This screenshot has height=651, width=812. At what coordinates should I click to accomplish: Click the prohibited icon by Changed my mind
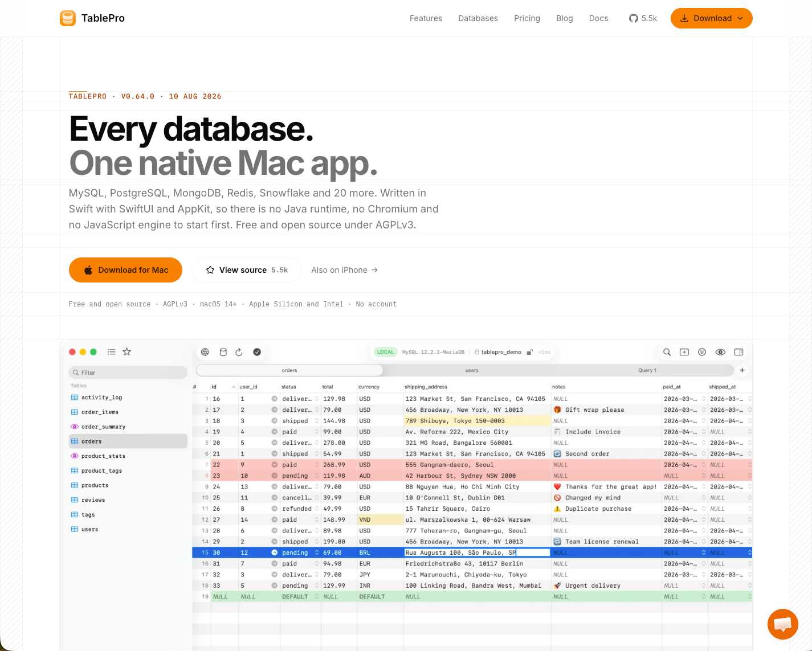click(557, 498)
